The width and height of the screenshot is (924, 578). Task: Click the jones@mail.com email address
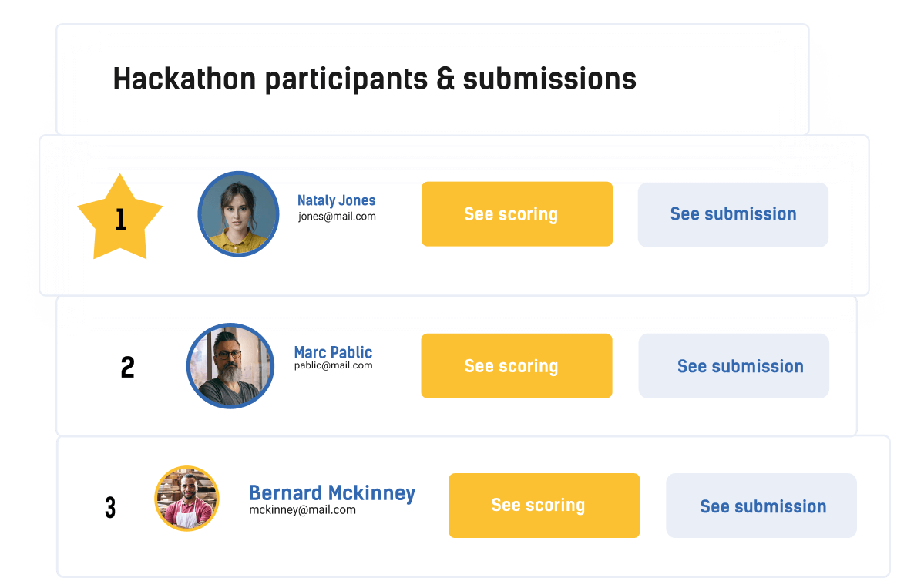point(337,217)
